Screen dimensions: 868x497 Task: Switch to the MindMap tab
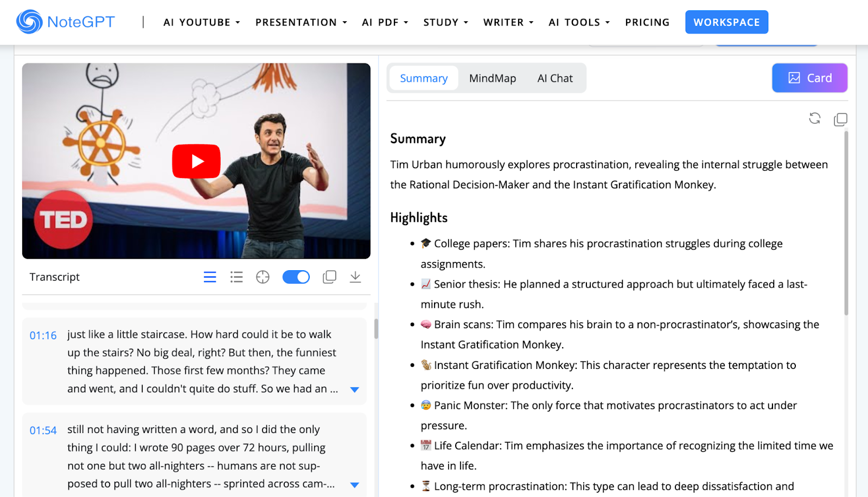(493, 78)
